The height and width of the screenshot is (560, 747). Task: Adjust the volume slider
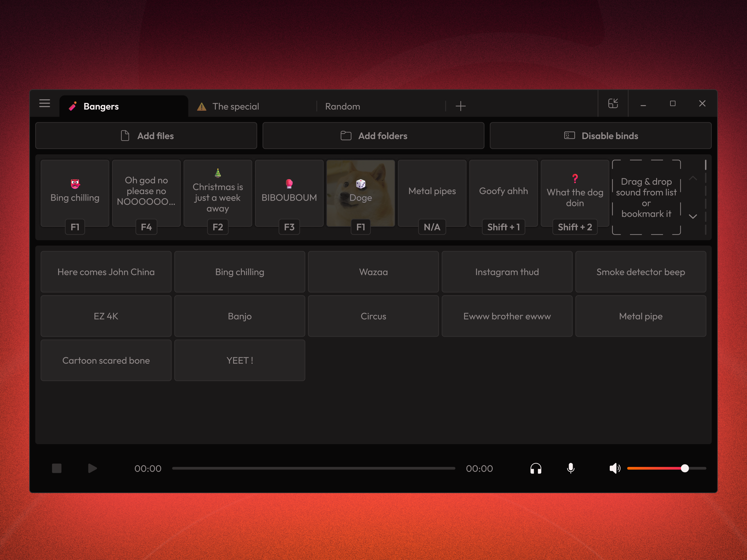click(x=685, y=468)
